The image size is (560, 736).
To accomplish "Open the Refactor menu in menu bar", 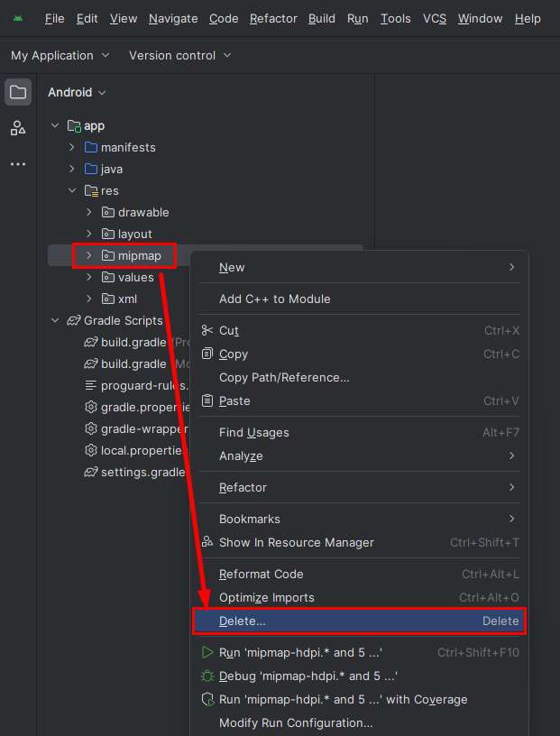I will 273,19.
